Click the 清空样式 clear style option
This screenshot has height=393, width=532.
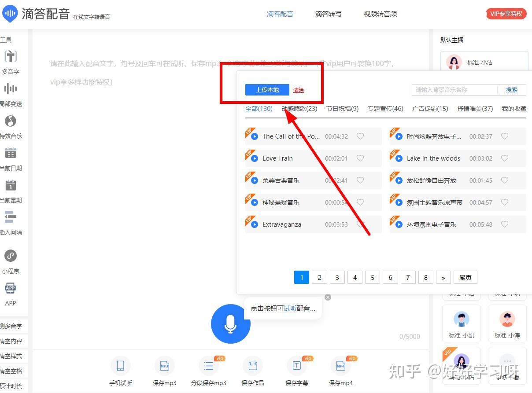tap(12, 356)
